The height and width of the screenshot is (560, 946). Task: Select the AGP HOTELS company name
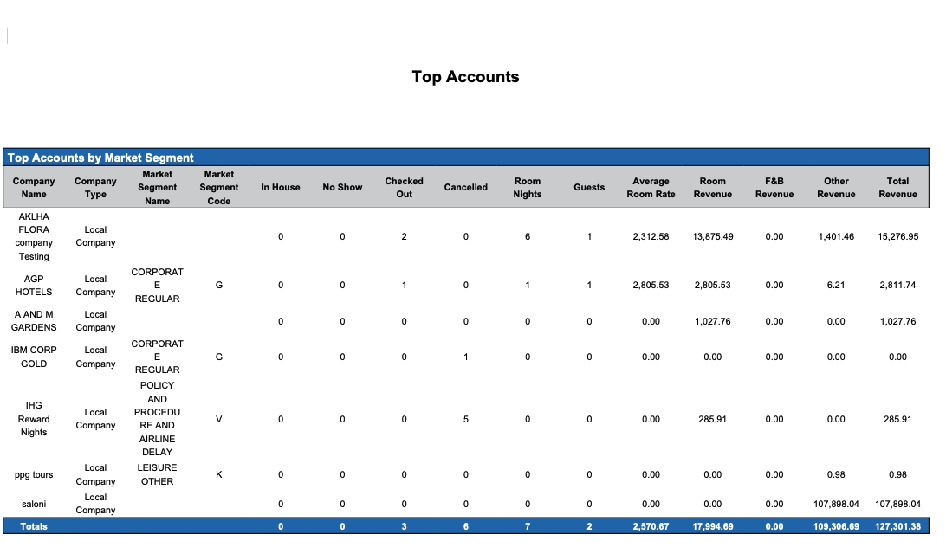pyautogui.click(x=34, y=286)
